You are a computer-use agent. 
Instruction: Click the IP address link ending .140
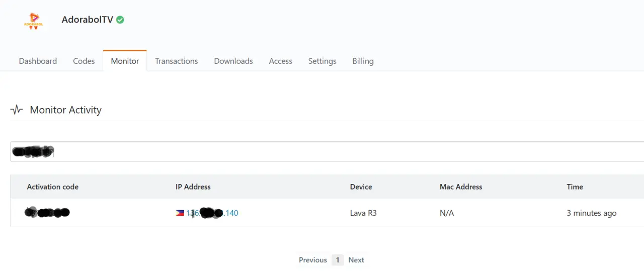click(x=212, y=213)
